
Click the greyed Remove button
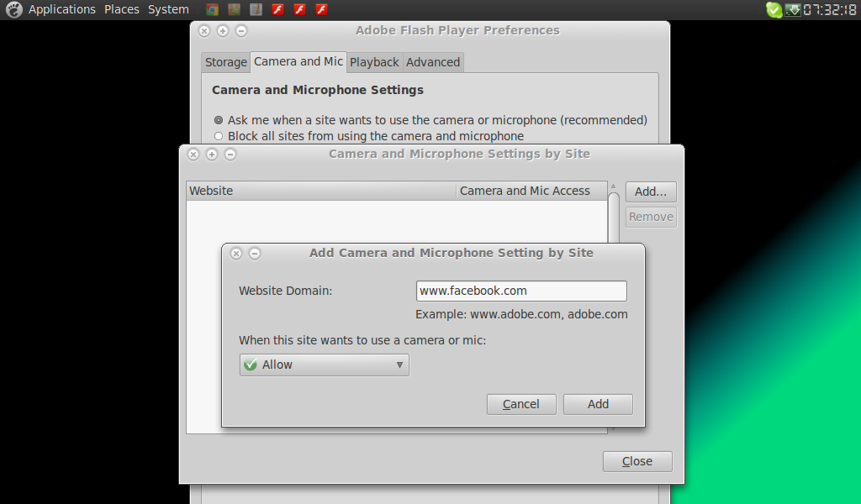tap(651, 218)
